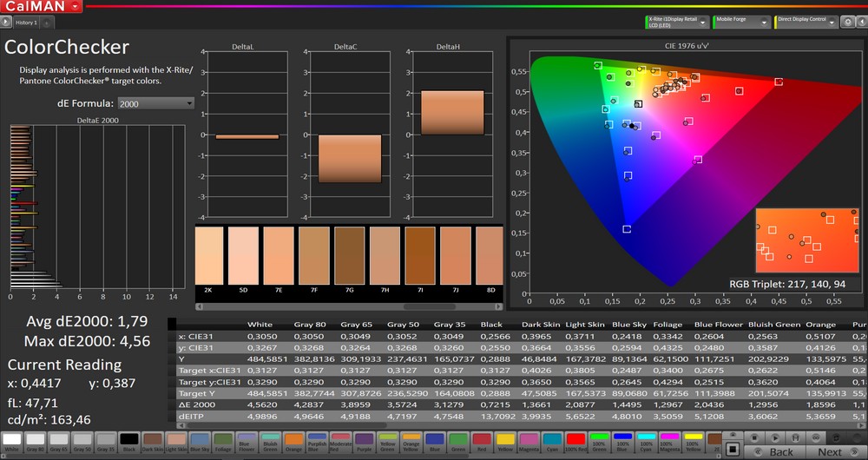Click the Dark Skin column header

tap(540, 325)
